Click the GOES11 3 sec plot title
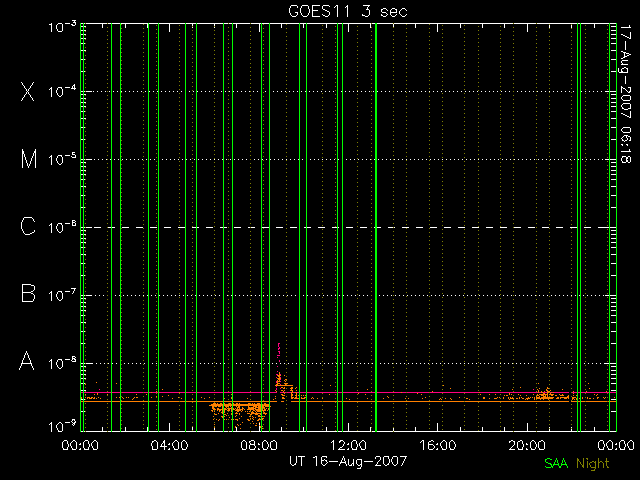 348,11
